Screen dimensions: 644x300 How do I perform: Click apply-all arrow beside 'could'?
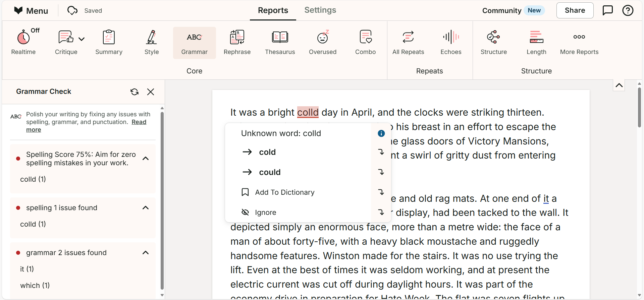click(x=381, y=172)
